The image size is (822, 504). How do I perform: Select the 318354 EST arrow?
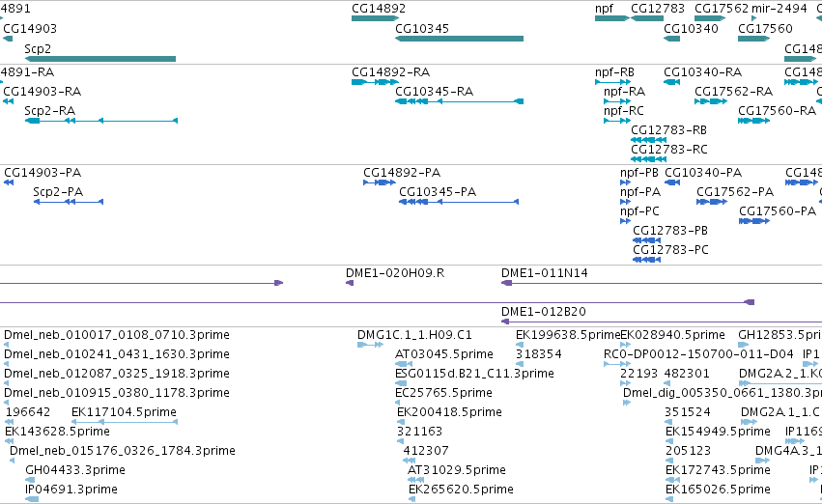coord(520,364)
